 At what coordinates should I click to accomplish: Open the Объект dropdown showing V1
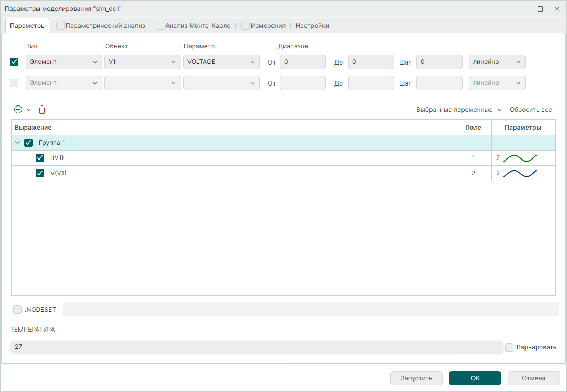[x=143, y=62]
